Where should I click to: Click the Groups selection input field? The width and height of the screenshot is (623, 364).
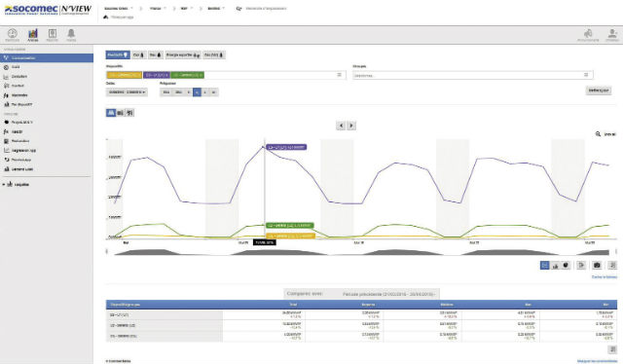pyautogui.click(x=473, y=75)
